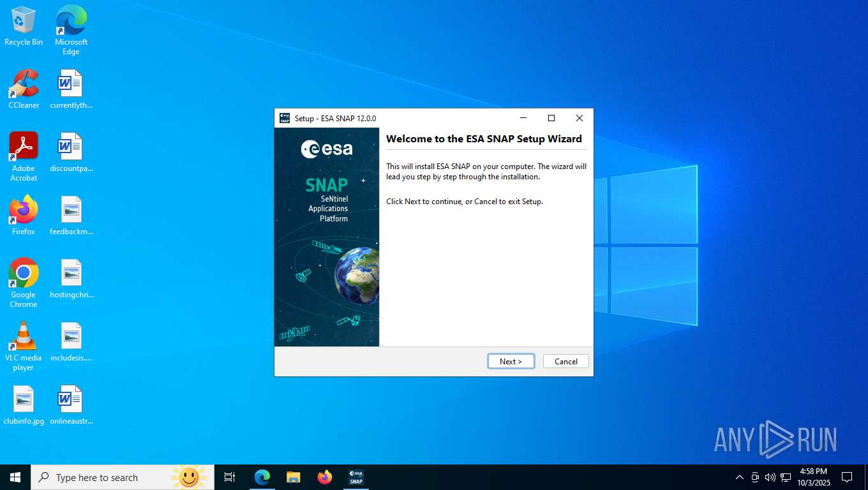Select the Firefox desktop shortcut
Screen dimensions: 868x490
pos(24,216)
